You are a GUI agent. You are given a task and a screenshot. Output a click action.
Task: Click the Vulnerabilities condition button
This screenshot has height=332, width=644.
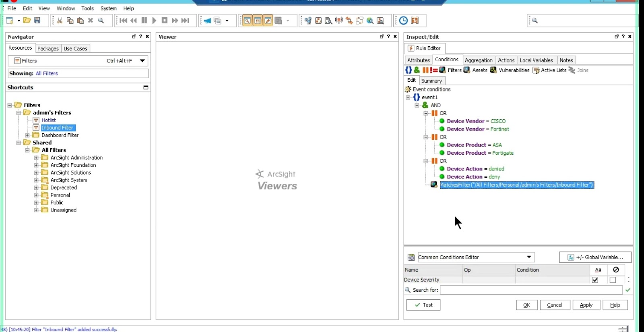click(510, 70)
